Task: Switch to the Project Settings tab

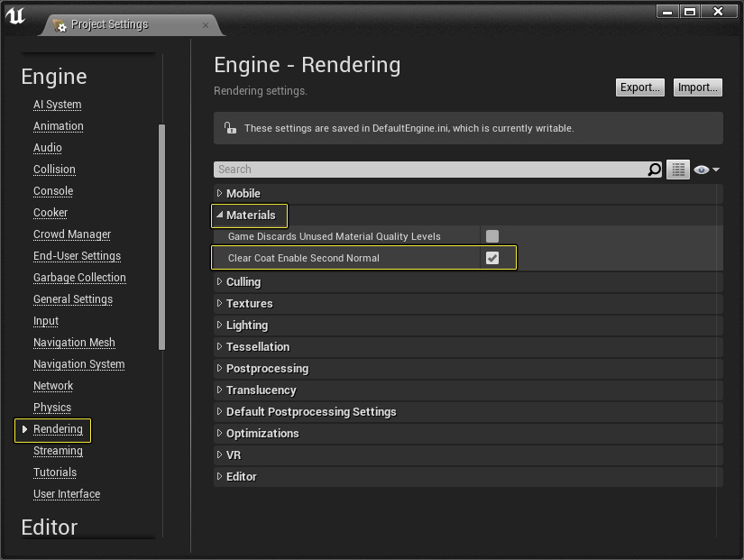Action: [x=109, y=25]
